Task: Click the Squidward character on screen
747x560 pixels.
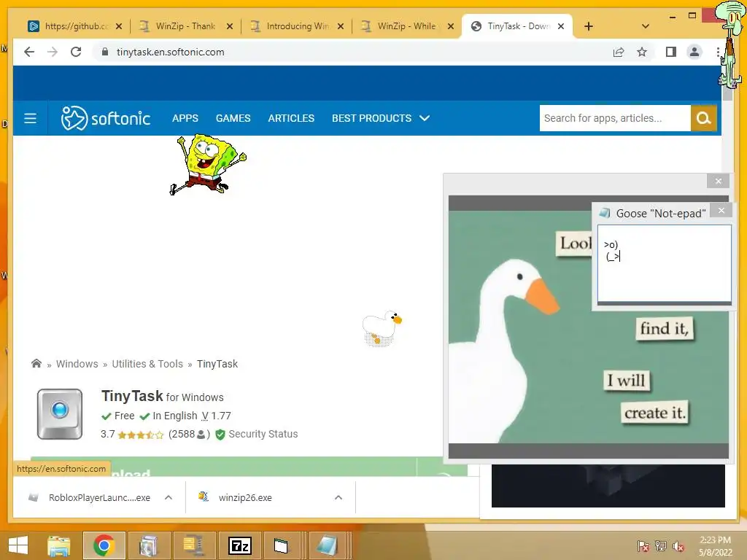Action: click(x=730, y=45)
